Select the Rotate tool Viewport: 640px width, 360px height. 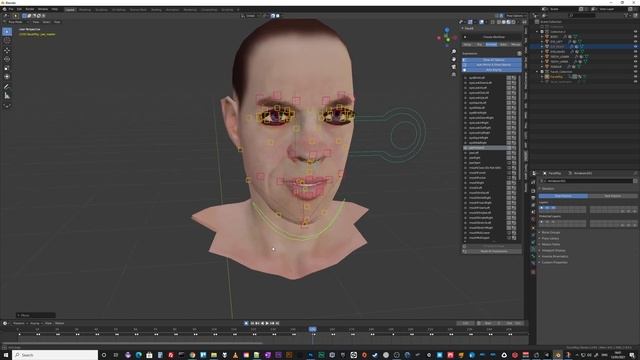pyautogui.click(x=7, y=59)
